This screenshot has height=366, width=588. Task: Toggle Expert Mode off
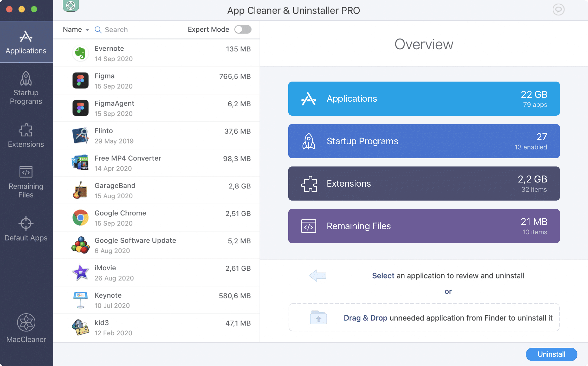[x=242, y=29]
